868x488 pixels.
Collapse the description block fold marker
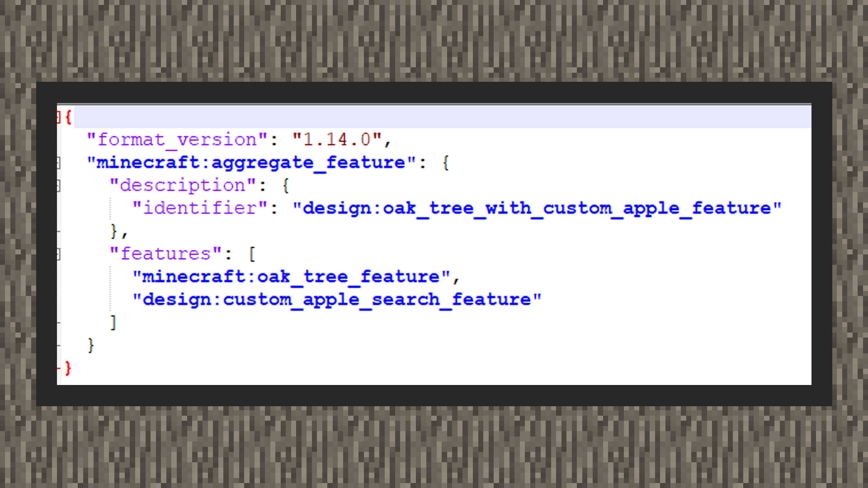click(59, 186)
